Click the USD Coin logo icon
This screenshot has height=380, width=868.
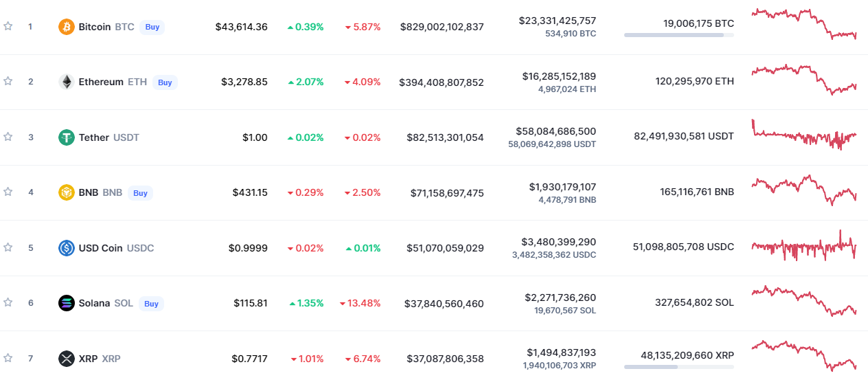pyautogui.click(x=67, y=248)
